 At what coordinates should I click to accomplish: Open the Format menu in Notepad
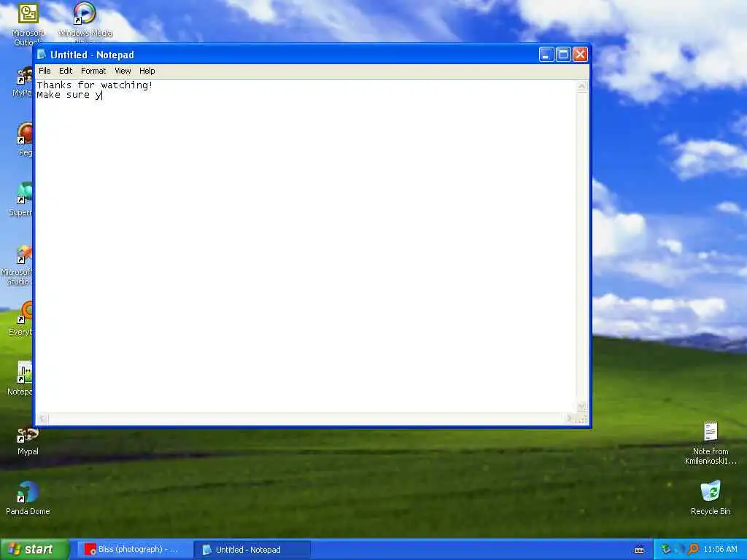[x=93, y=71]
